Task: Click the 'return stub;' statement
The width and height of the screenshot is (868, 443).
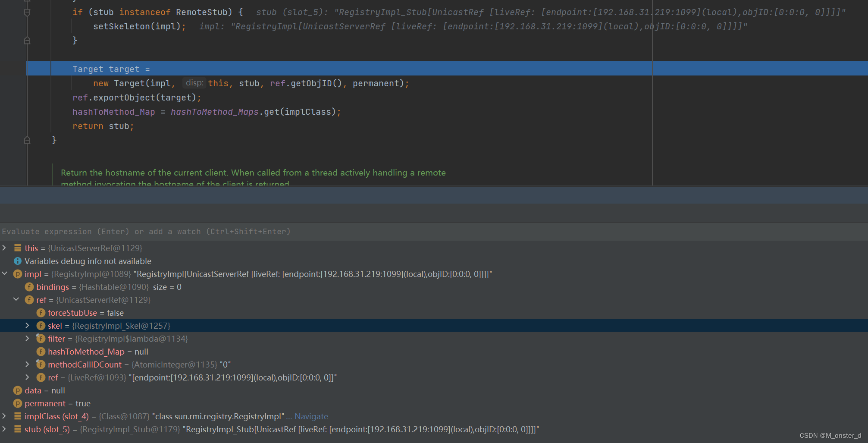Action: coord(103,126)
